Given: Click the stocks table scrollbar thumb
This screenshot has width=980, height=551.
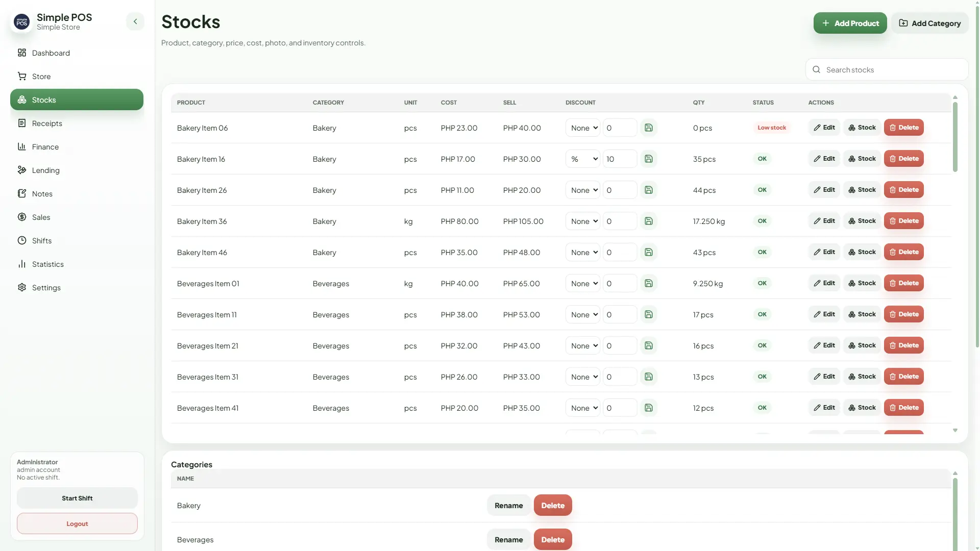Looking at the screenshot, I should (955, 137).
